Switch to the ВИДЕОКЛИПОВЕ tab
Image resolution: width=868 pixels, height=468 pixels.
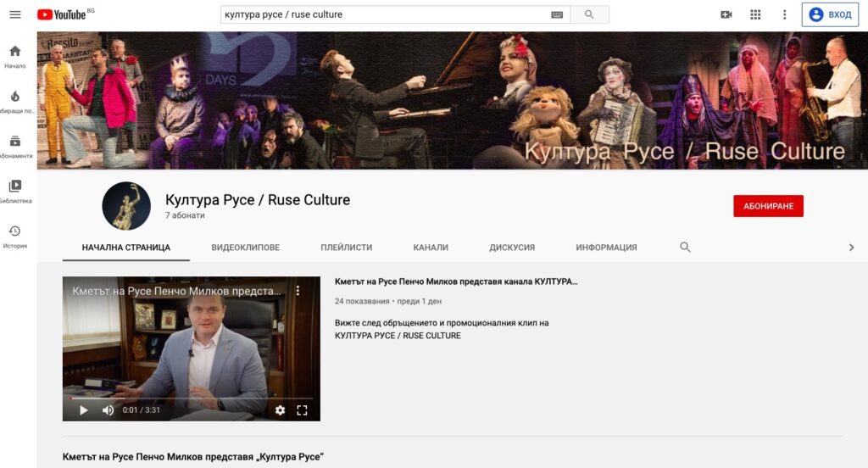245,248
